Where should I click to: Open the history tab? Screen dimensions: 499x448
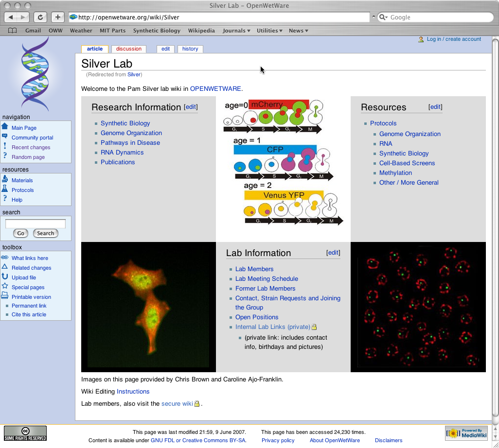coord(190,49)
